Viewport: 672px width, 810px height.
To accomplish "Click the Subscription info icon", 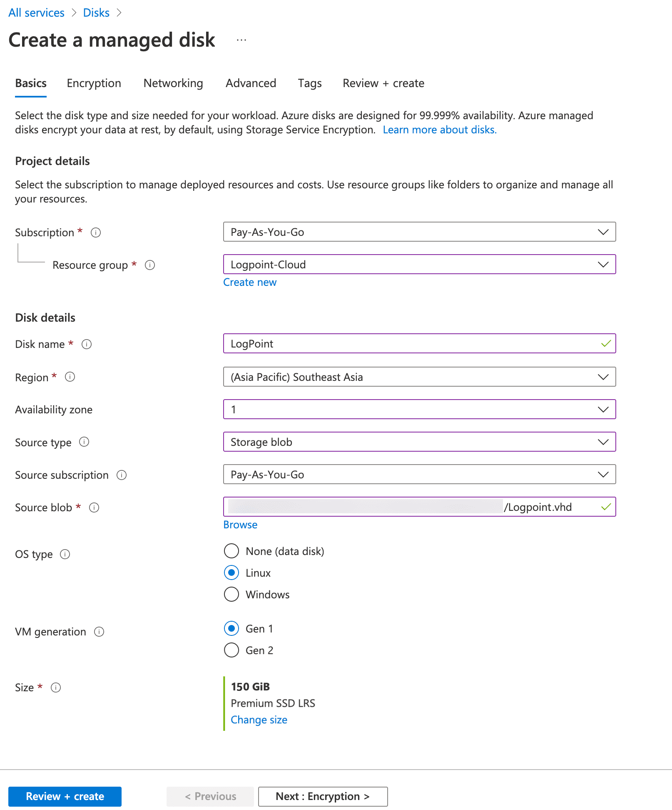I will point(96,232).
